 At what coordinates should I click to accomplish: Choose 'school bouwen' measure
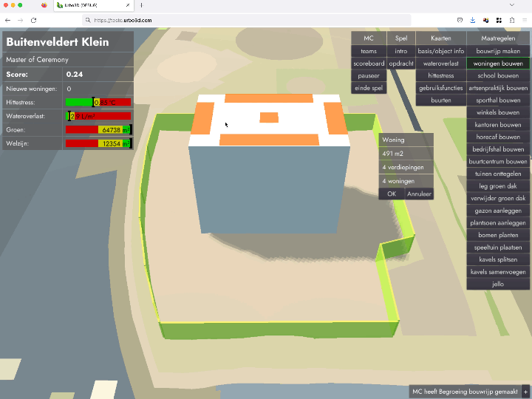click(x=498, y=75)
